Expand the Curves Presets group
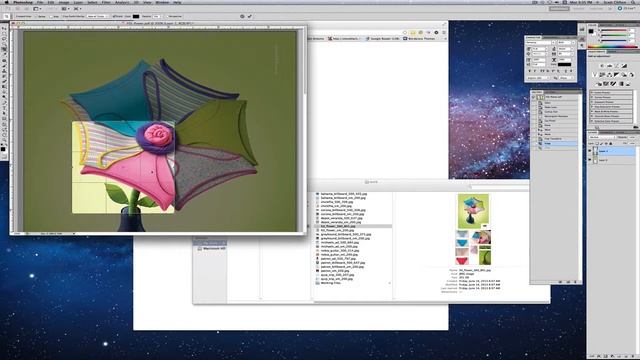Viewport: 640px width, 360px height. click(591, 97)
